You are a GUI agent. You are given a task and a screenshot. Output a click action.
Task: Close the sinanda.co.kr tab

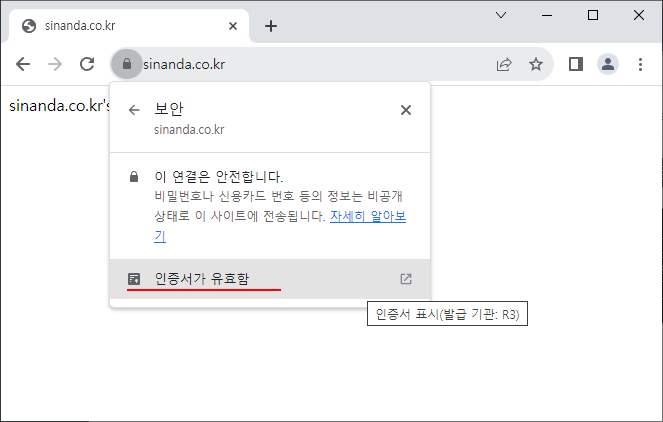[233, 26]
